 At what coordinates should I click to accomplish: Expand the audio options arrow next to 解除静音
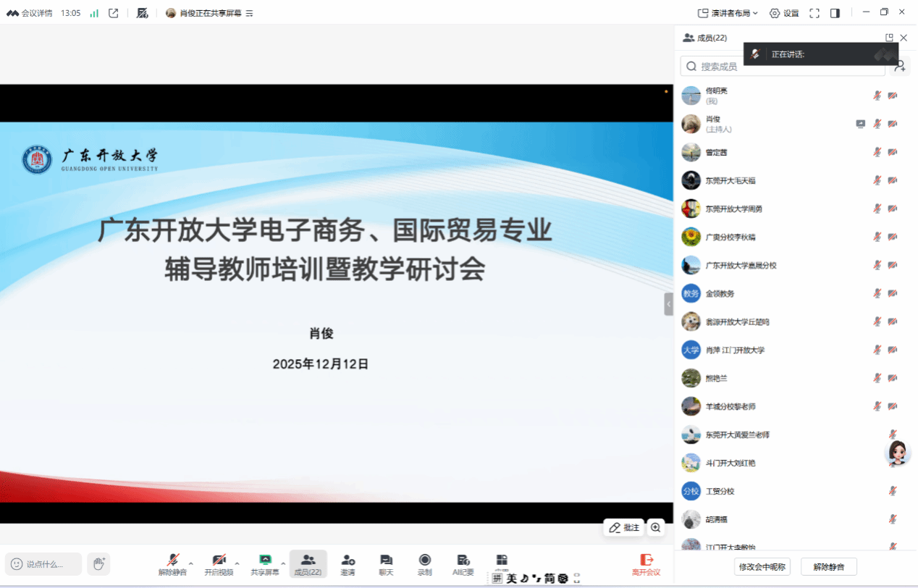(191, 563)
